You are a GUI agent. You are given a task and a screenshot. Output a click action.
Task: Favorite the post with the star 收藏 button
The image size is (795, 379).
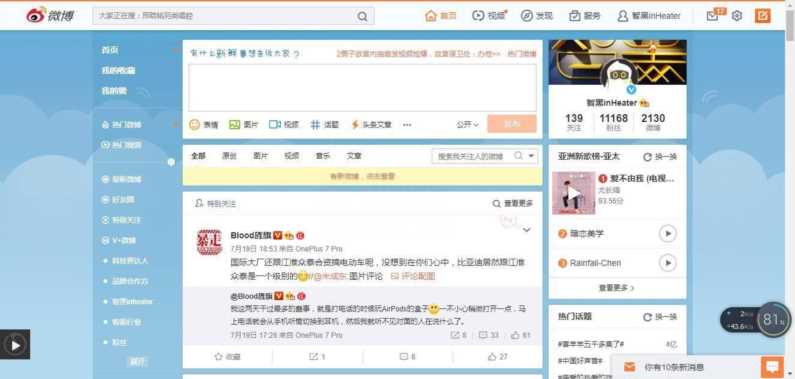(x=227, y=357)
